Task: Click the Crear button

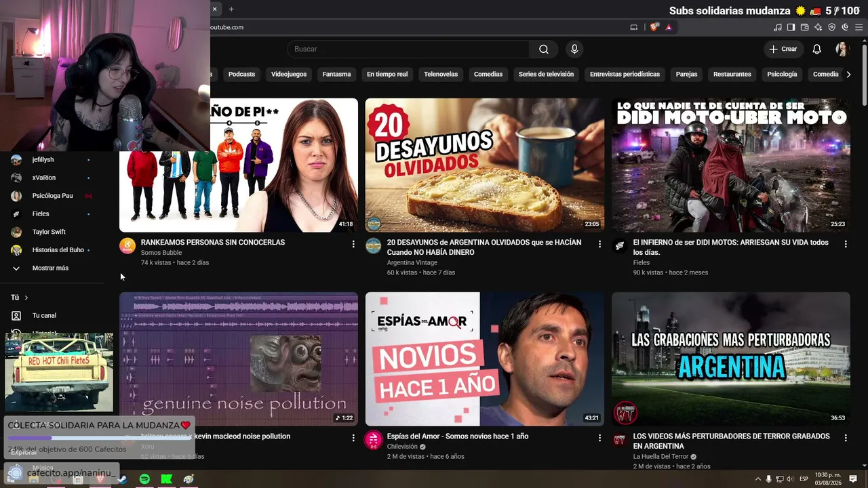Action: coord(783,49)
